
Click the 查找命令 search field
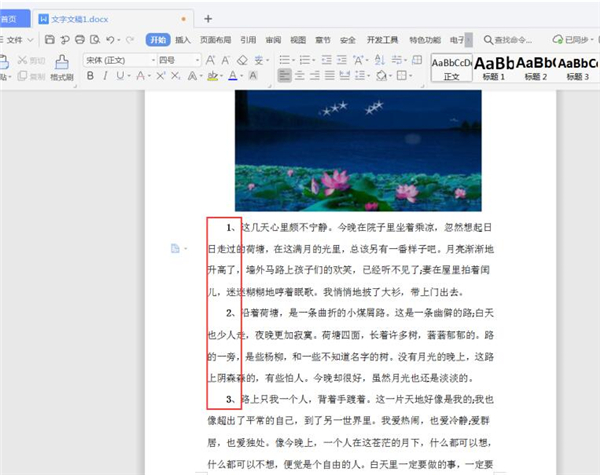pyautogui.click(x=509, y=40)
